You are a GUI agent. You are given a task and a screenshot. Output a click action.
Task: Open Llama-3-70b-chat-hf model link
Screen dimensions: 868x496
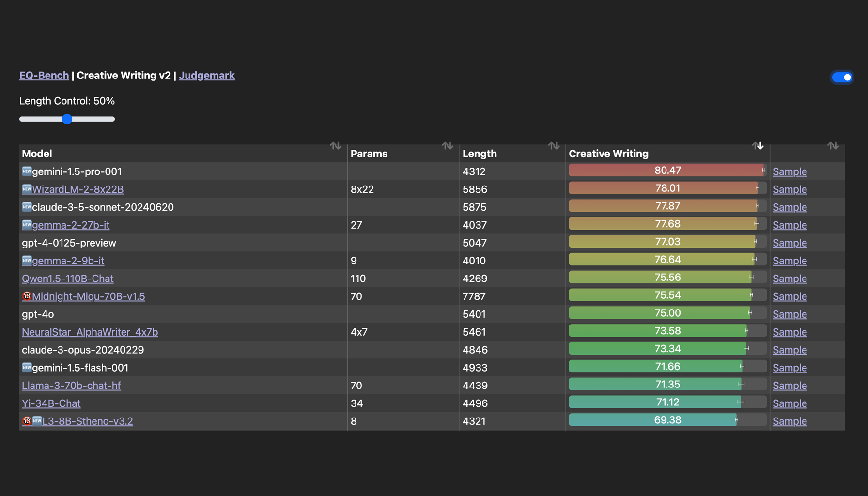71,386
